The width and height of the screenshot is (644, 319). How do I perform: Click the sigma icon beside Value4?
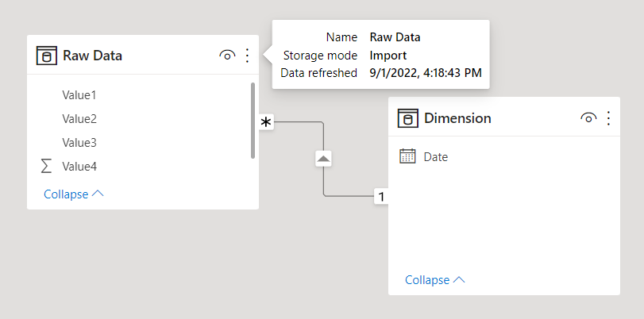pos(46,167)
